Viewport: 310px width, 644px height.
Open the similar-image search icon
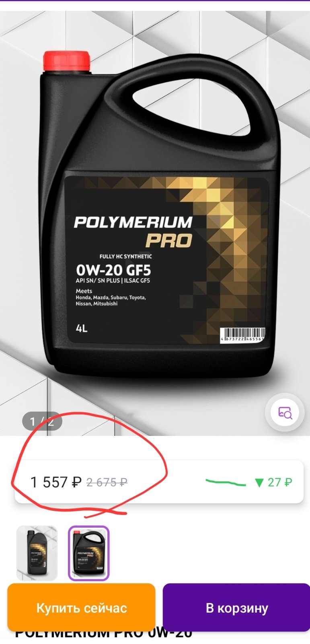point(285,413)
